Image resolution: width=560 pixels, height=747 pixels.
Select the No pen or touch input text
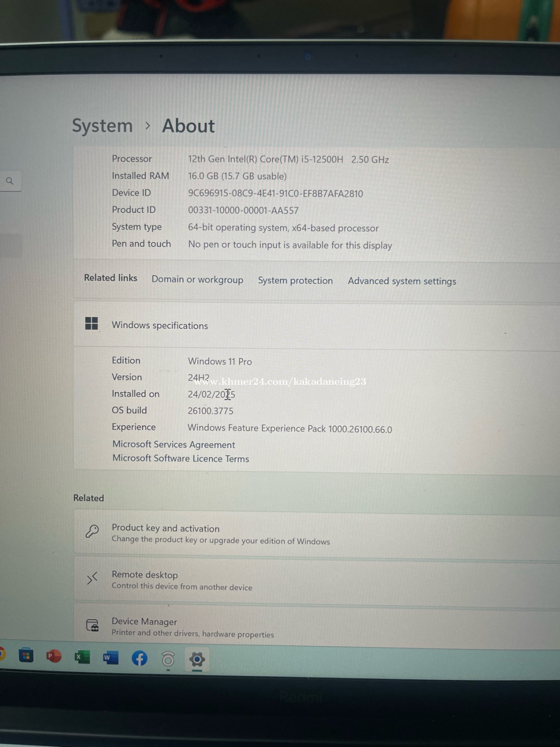point(290,245)
